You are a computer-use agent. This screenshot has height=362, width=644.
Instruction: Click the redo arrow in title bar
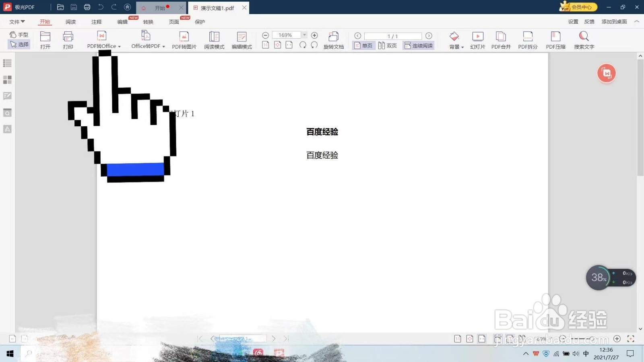click(114, 7)
